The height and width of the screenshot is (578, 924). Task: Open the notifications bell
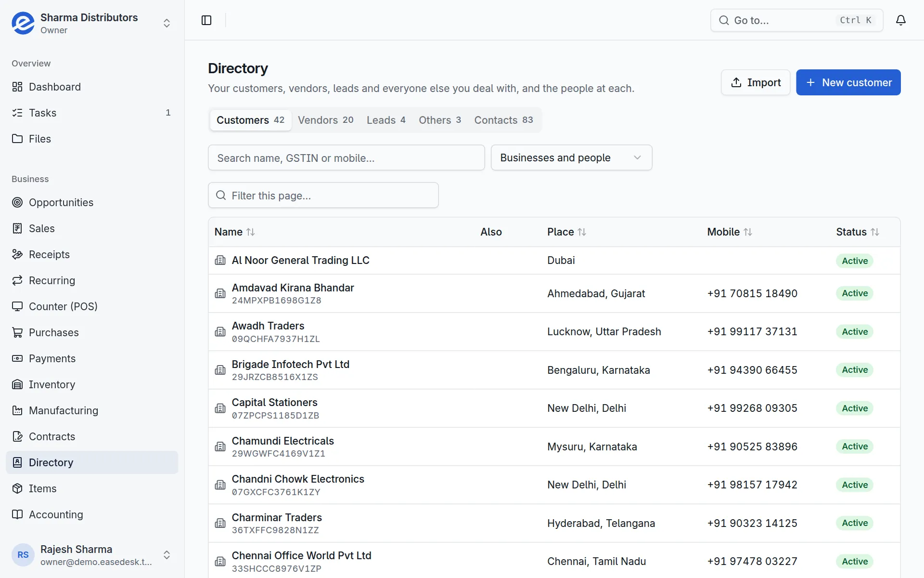click(901, 20)
